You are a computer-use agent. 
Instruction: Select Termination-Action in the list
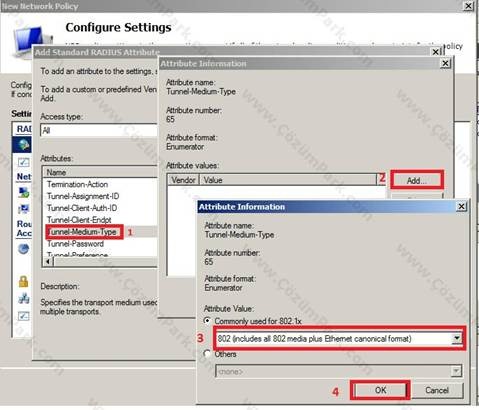pyautogui.click(x=77, y=184)
